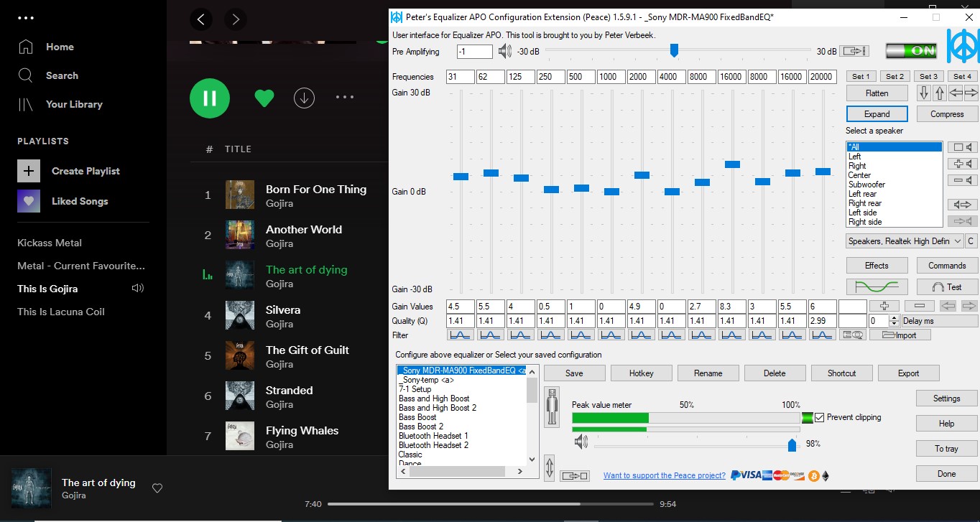The height and width of the screenshot is (522, 980).
Task: Load equalizer preset Set 4
Action: click(962, 76)
